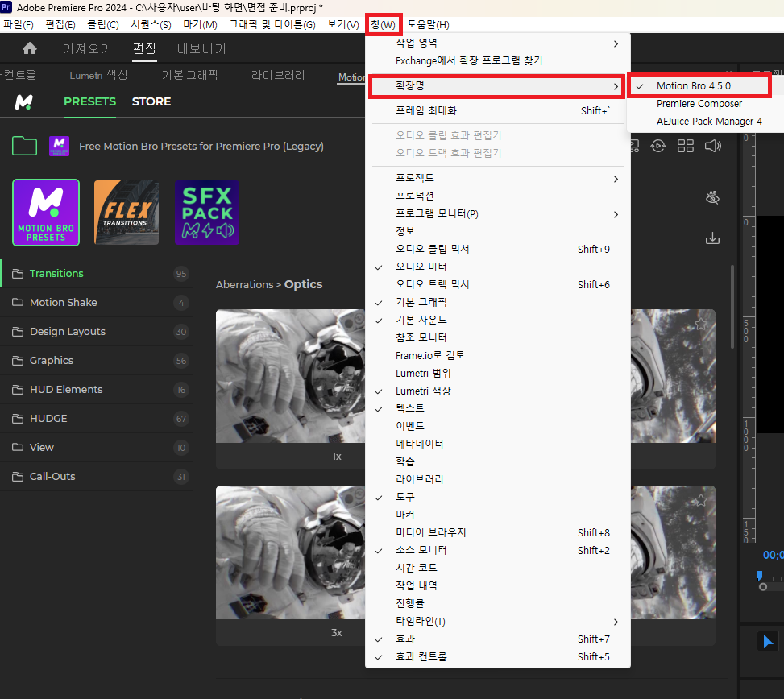Viewport: 784px width, 699px height.
Task: Open the Call-Outs folder
Action: [x=96, y=476]
